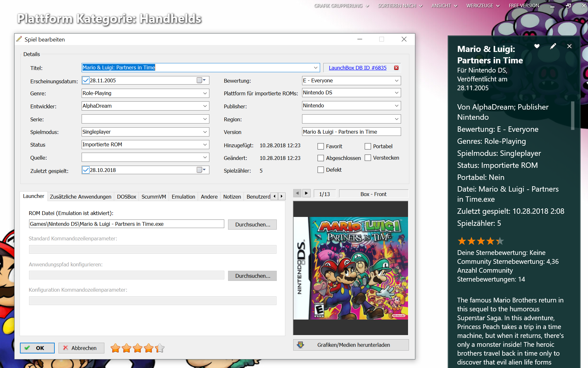Show next image with right arrow

tap(306, 193)
